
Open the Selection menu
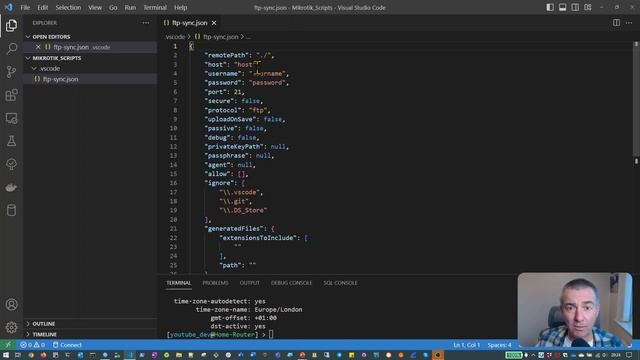point(68,7)
